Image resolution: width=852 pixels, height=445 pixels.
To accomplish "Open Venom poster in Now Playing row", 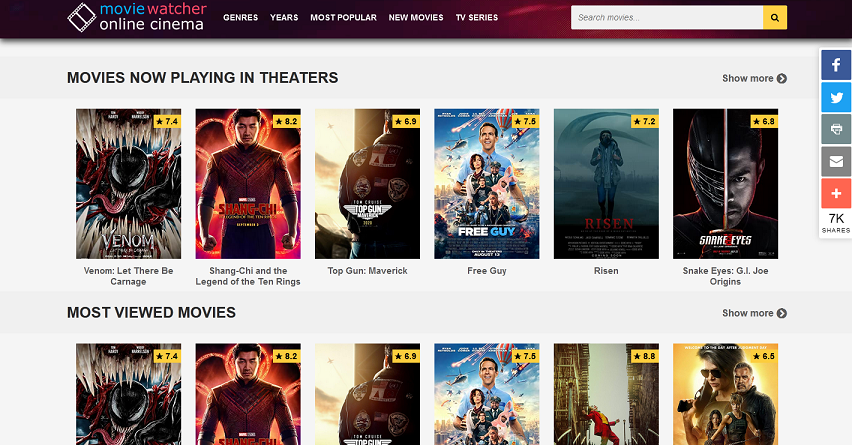I will tap(128, 184).
